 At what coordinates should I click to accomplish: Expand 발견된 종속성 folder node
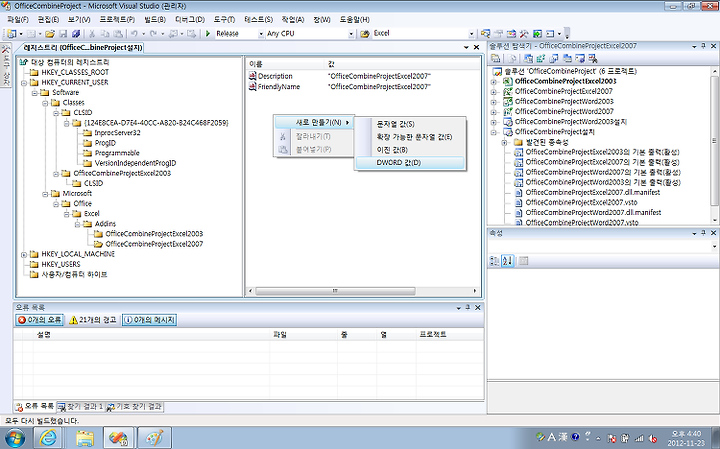point(504,142)
